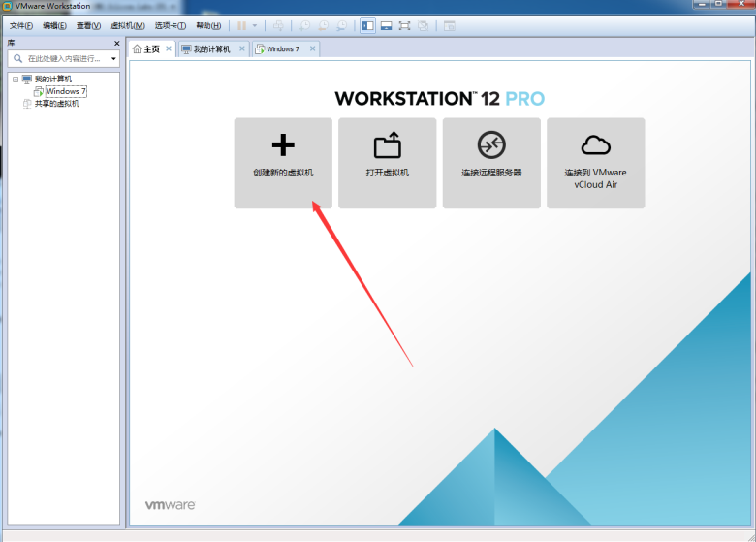Open the power options dropdown arrow beside pause

tap(255, 26)
